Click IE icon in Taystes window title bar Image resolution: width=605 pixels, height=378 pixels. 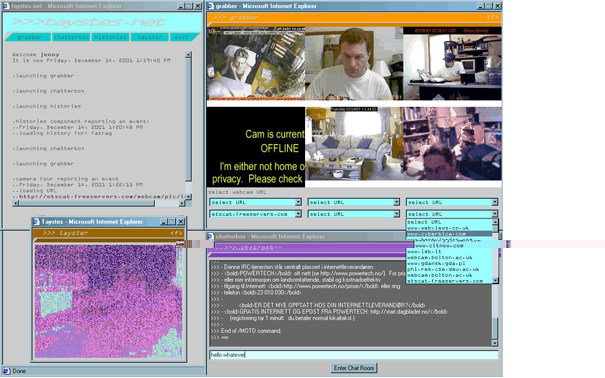tap(36, 222)
